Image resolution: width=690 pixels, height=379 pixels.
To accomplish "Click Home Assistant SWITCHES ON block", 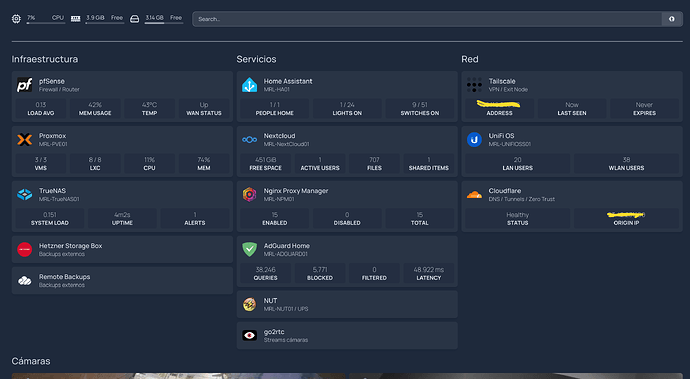I will click(x=420, y=109).
